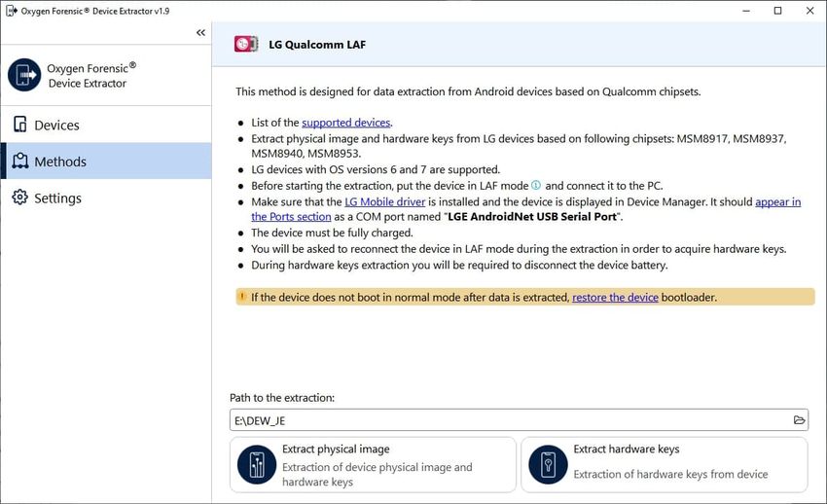Click the Settings gear icon

[x=20, y=198]
